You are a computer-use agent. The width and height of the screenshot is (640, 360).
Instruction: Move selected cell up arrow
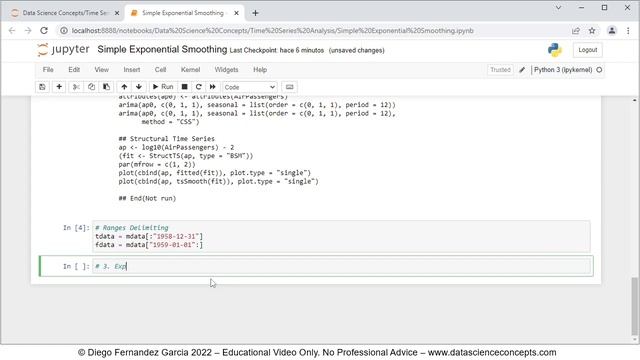(124, 87)
